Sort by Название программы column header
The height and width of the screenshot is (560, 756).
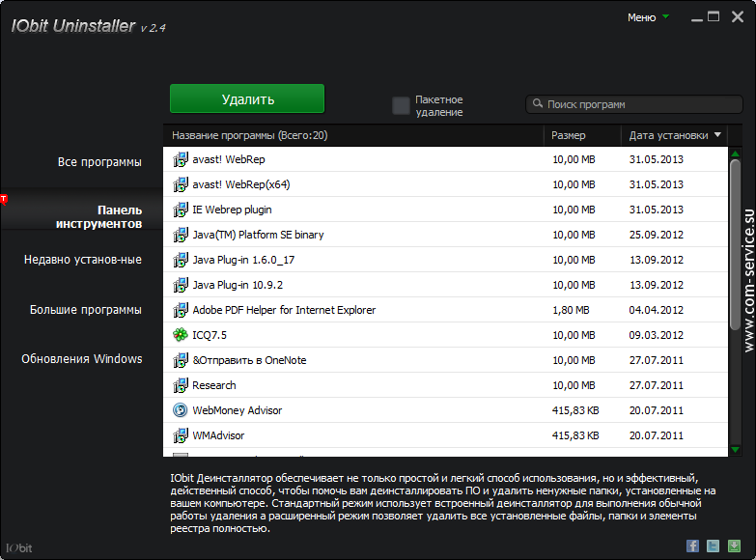coord(250,135)
